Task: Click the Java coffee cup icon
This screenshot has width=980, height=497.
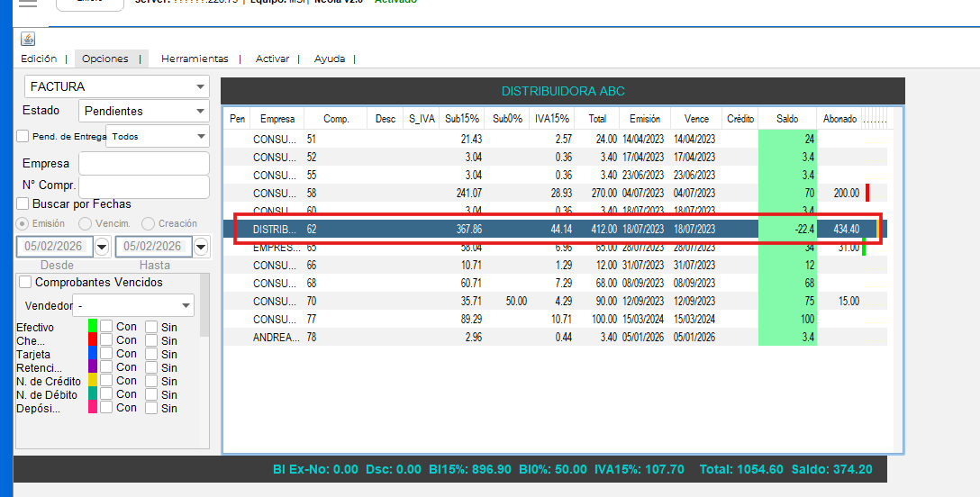Action: tap(28, 39)
